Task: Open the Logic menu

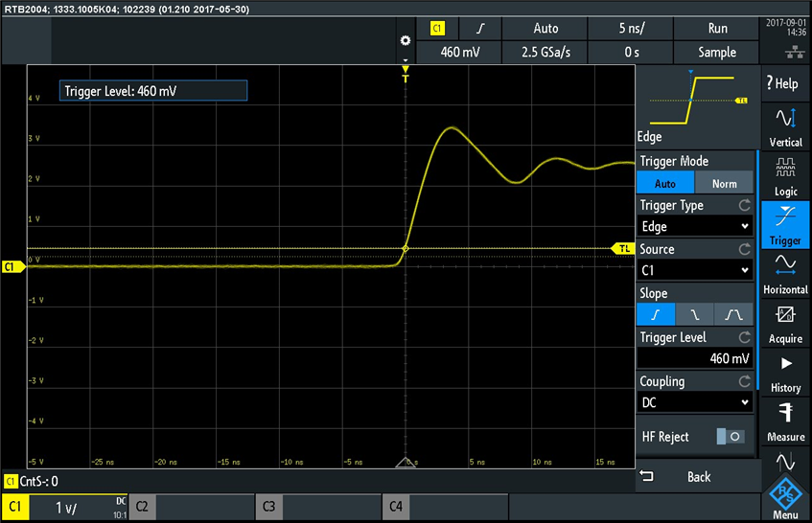Action: (x=785, y=177)
